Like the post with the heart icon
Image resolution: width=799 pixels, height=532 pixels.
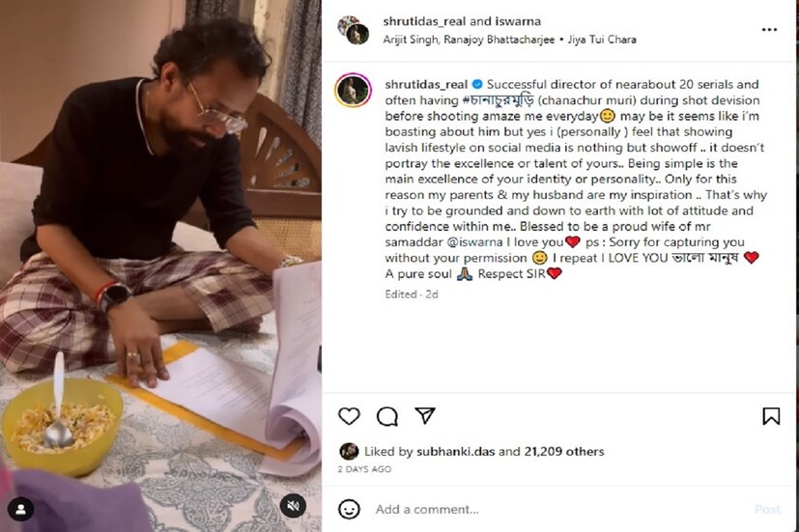click(x=349, y=416)
